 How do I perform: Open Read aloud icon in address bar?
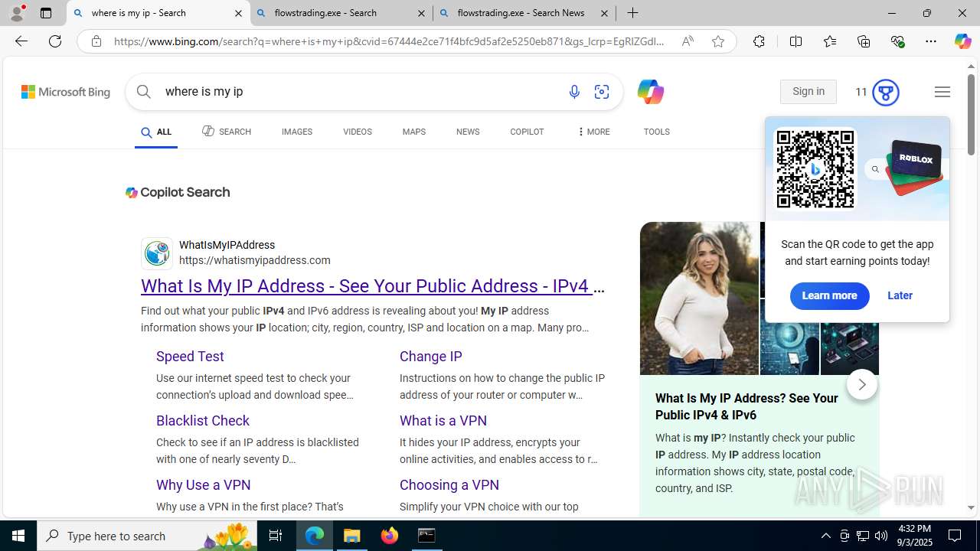pos(688,41)
